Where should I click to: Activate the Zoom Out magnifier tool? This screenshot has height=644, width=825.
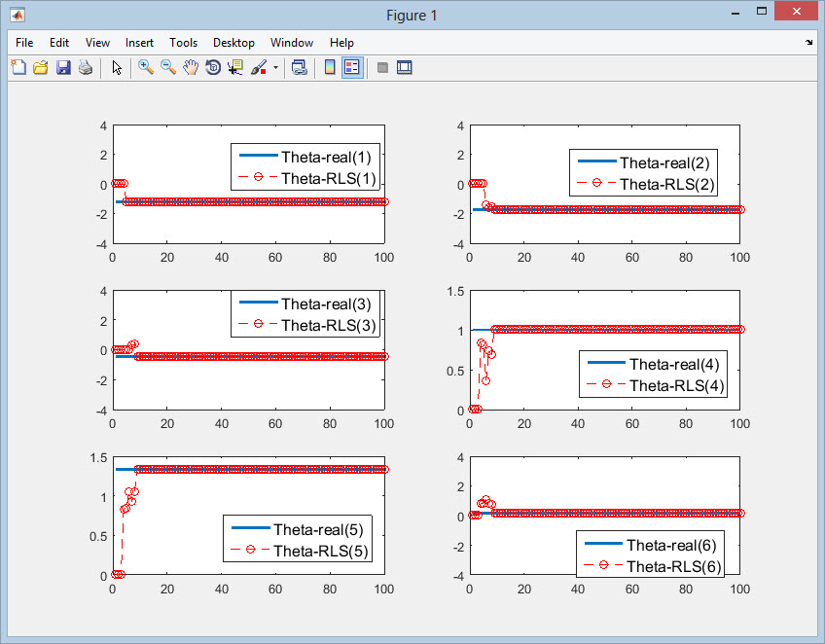tap(168, 67)
